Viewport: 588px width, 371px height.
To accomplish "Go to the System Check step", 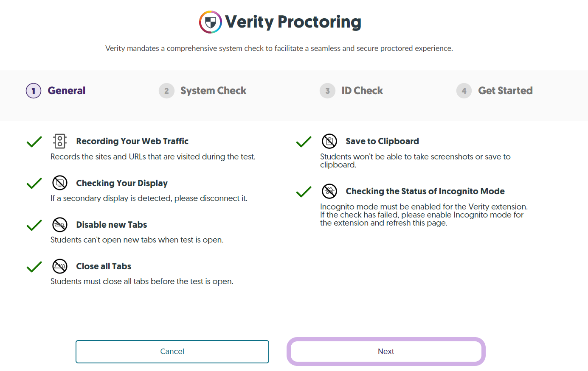I will (213, 91).
